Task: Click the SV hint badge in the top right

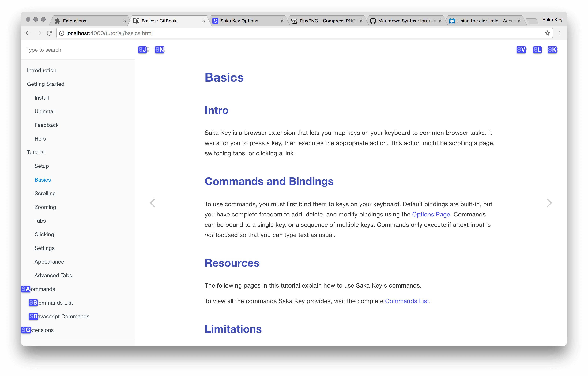Action: [521, 50]
